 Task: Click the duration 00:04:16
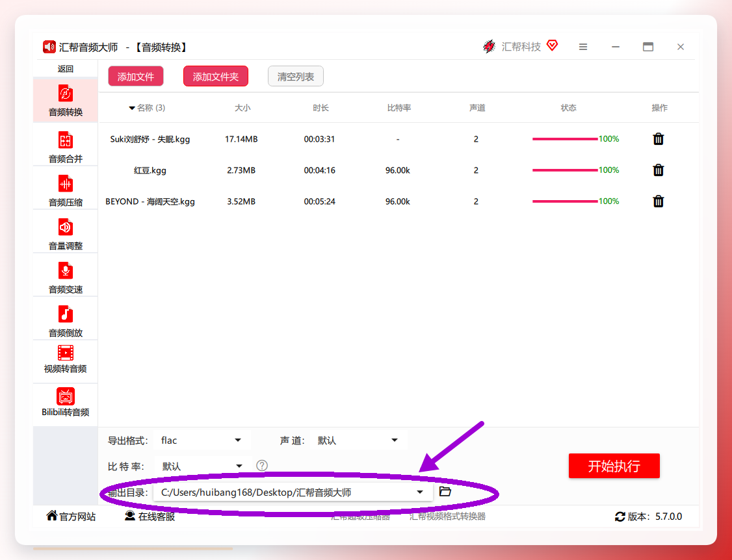tap(319, 170)
